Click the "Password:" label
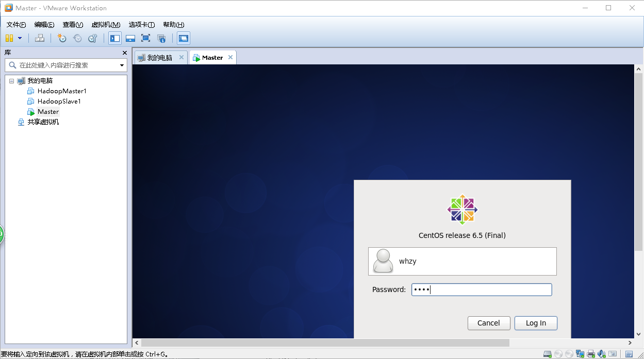 coord(389,289)
